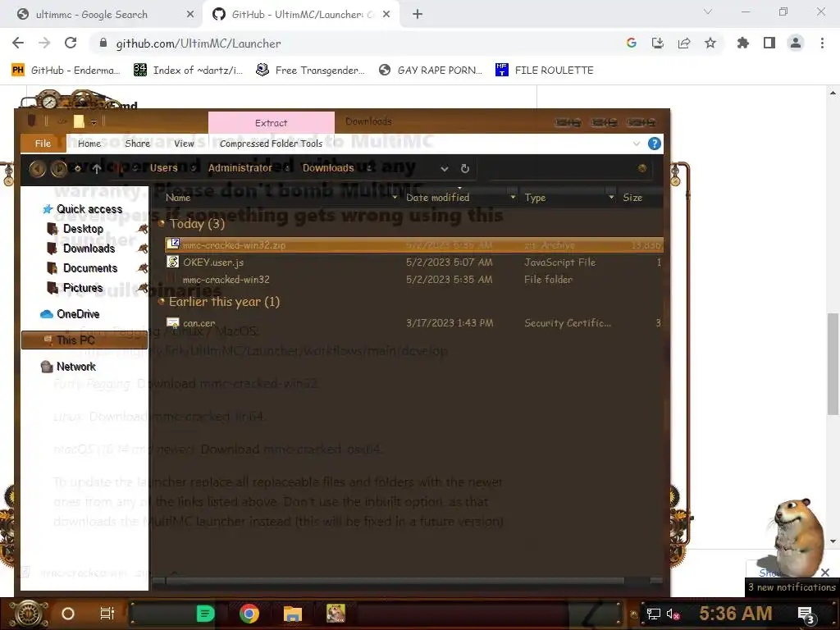
Task: Go up one folder level in Explorer
Action: click(97, 169)
